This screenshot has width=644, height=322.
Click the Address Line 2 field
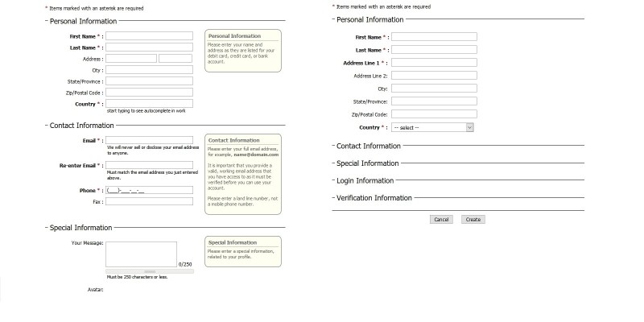pos(433,76)
